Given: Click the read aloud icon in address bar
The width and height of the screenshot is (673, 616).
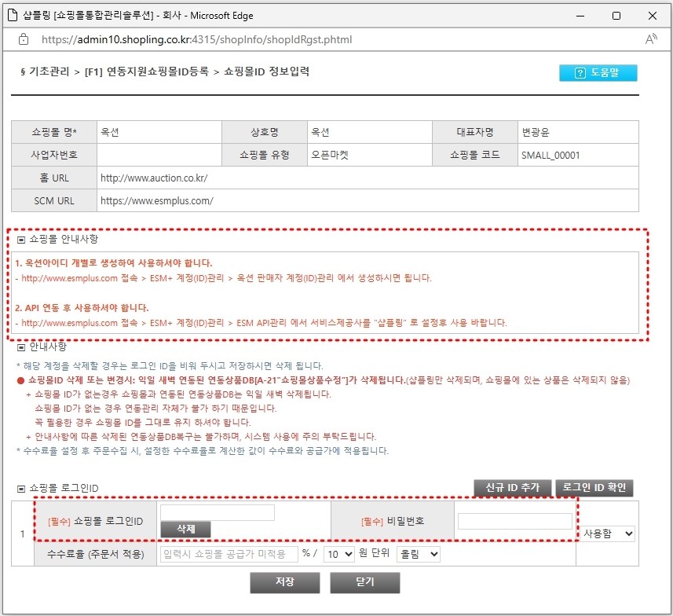Looking at the screenshot, I should pos(651,39).
